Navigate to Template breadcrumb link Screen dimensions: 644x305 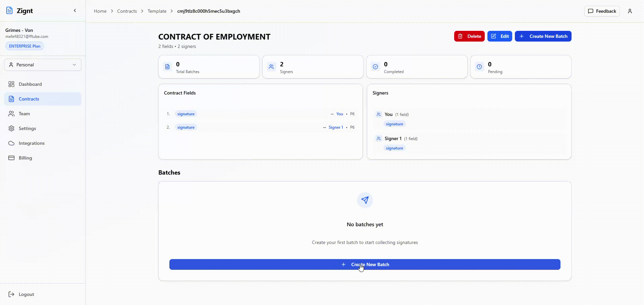click(157, 11)
